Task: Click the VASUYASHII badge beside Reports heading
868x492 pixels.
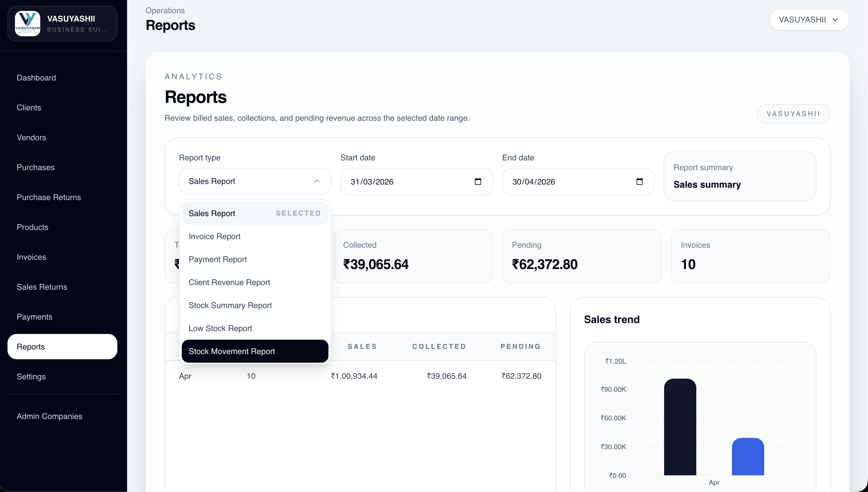Action: (793, 114)
